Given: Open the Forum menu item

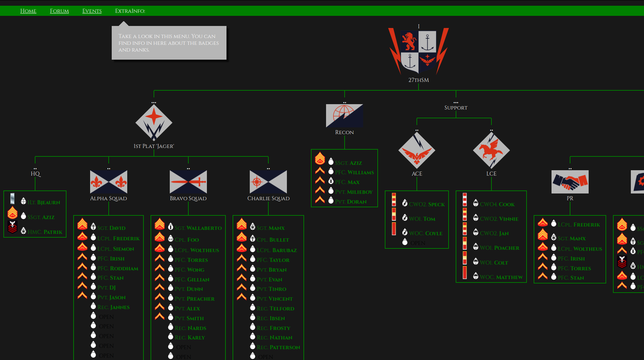Looking at the screenshot, I should click(x=59, y=11).
